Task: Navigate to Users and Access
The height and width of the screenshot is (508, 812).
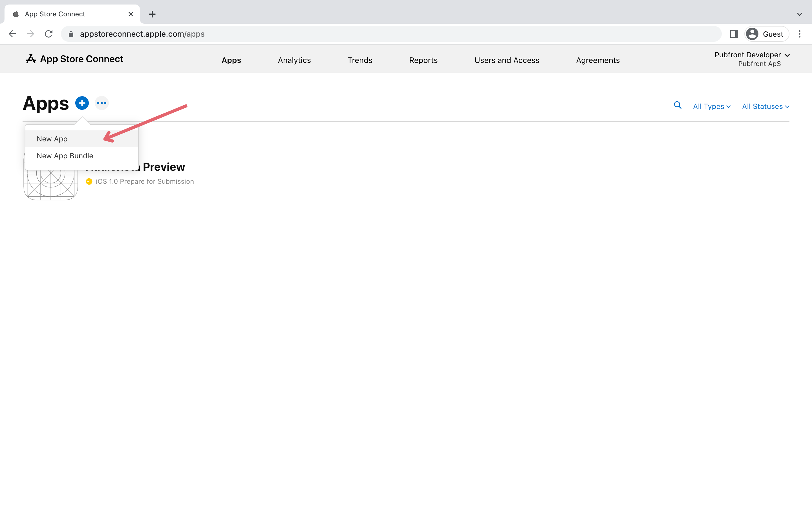Action: click(x=507, y=60)
